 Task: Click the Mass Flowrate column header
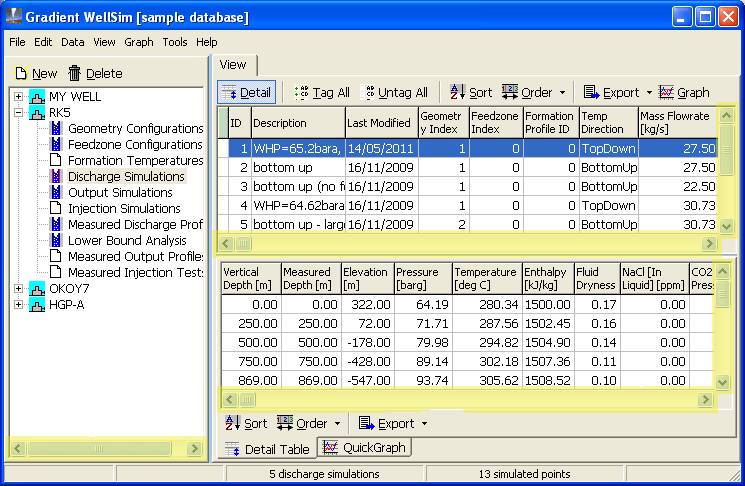[x=678, y=123]
